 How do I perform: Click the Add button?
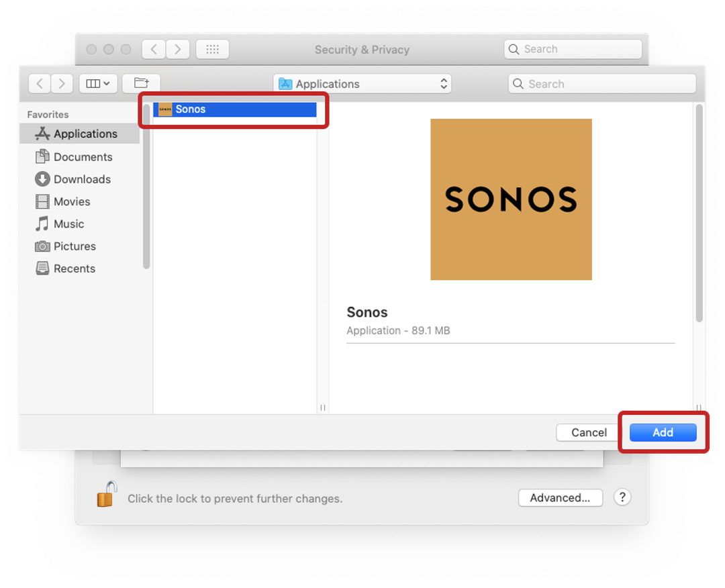point(663,432)
